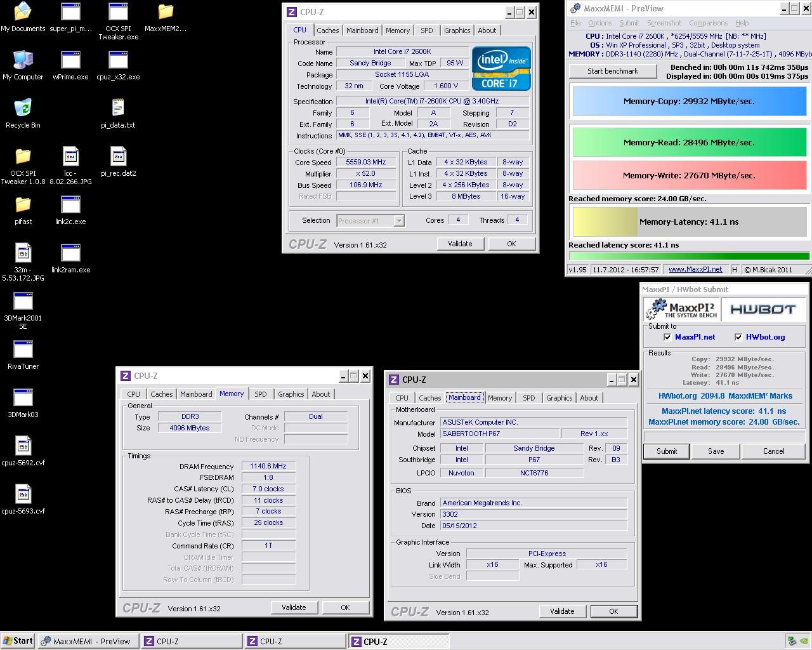This screenshot has height=650, width=812.
Task: Click Save button in HWbot dialog
Action: click(716, 451)
